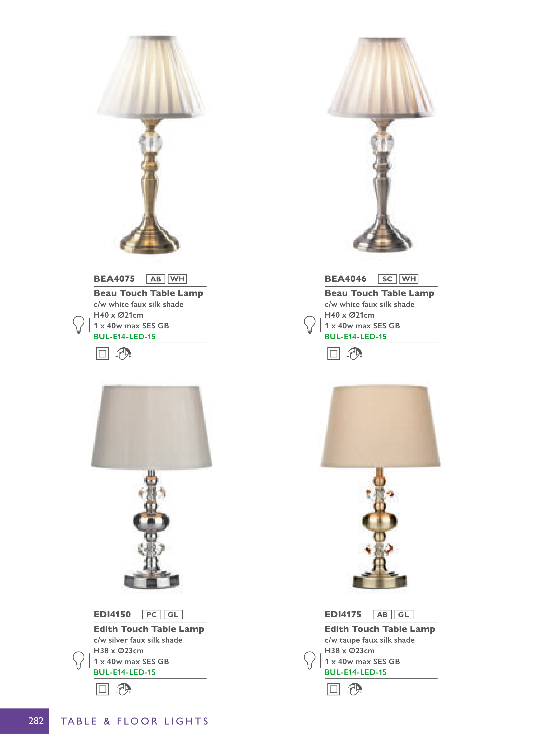Screen dimensions: 535x756
Task: Click the page number 282 block
Action: [x=24, y=721]
